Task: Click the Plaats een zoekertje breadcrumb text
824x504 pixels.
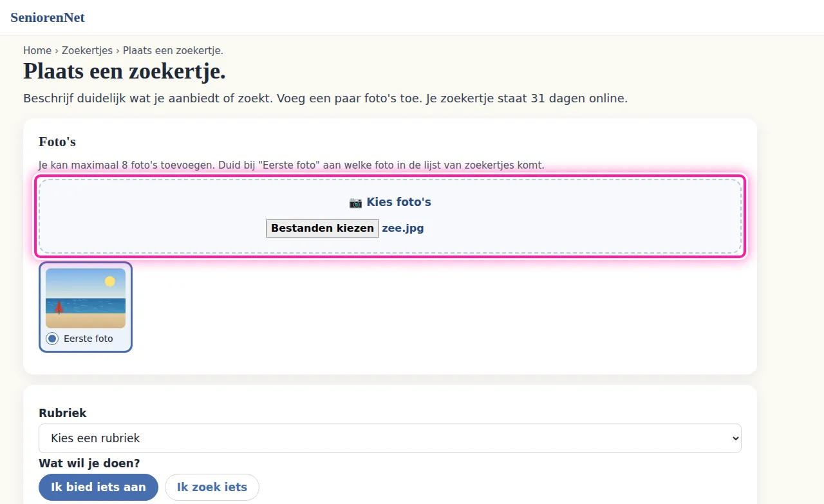Action: tap(173, 50)
